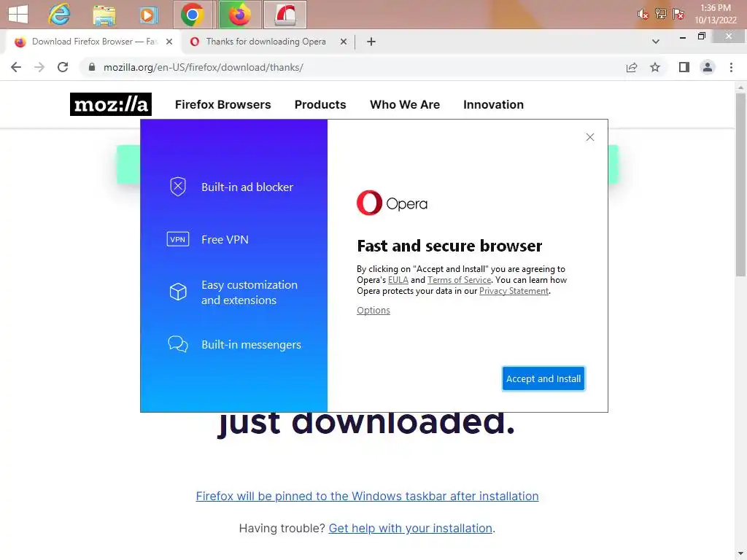The height and width of the screenshot is (560, 747).
Task: Open the network tray icon
Action: (660, 14)
